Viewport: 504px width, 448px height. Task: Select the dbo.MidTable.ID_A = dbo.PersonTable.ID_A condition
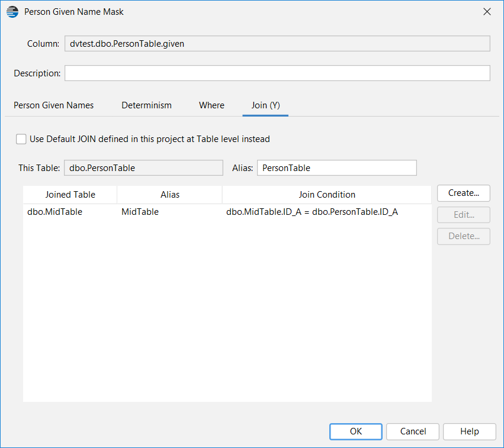(327, 212)
